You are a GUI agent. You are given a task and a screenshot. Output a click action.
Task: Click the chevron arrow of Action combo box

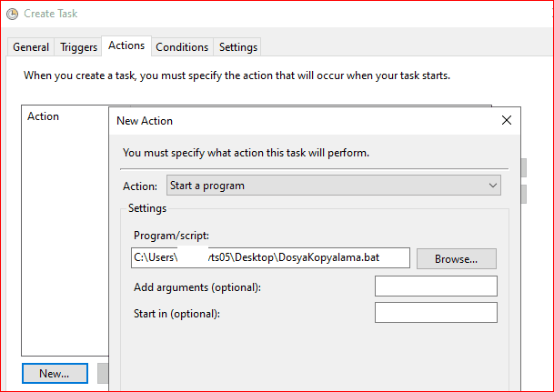[492, 186]
